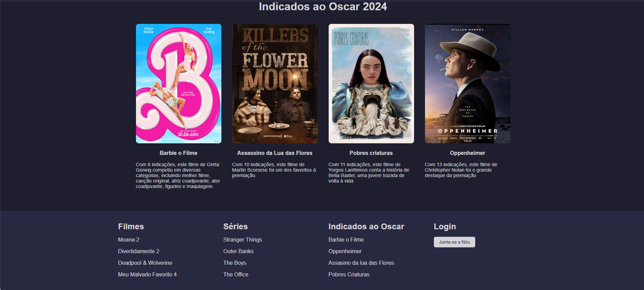Open the Oppenheimer footer link
The height and width of the screenshot is (290, 644).
345,251
